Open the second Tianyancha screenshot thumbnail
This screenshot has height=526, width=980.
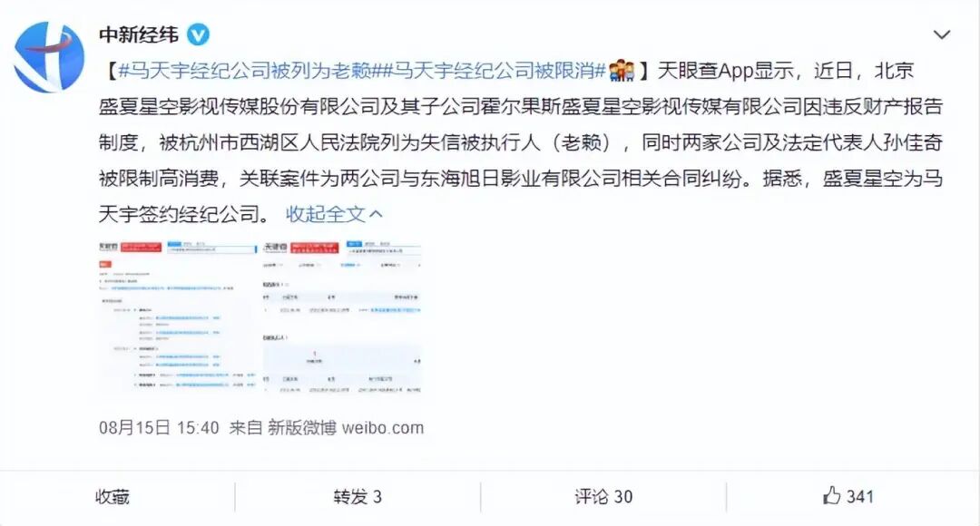341,317
